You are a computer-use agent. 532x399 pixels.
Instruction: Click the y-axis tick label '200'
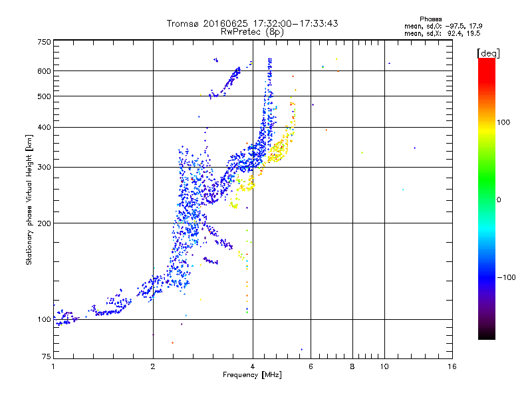click(x=44, y=223)
